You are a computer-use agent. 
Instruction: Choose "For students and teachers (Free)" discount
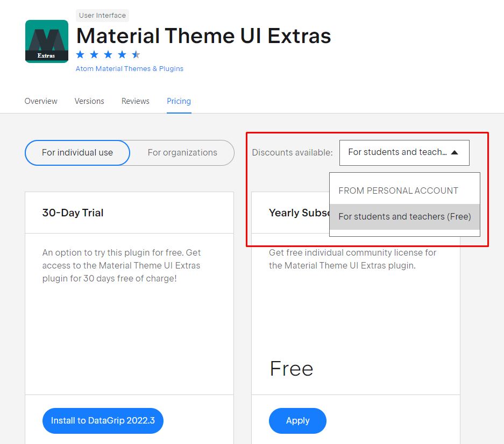[404, 216]
